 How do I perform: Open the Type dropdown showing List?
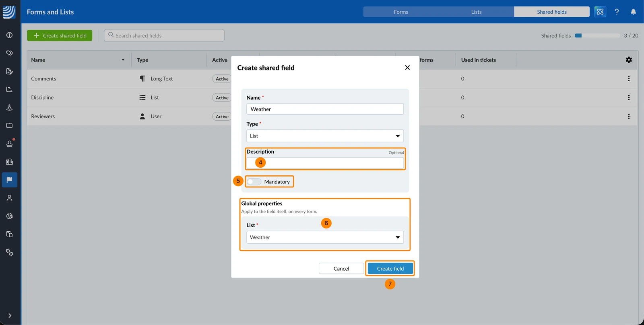coord(325,136)
